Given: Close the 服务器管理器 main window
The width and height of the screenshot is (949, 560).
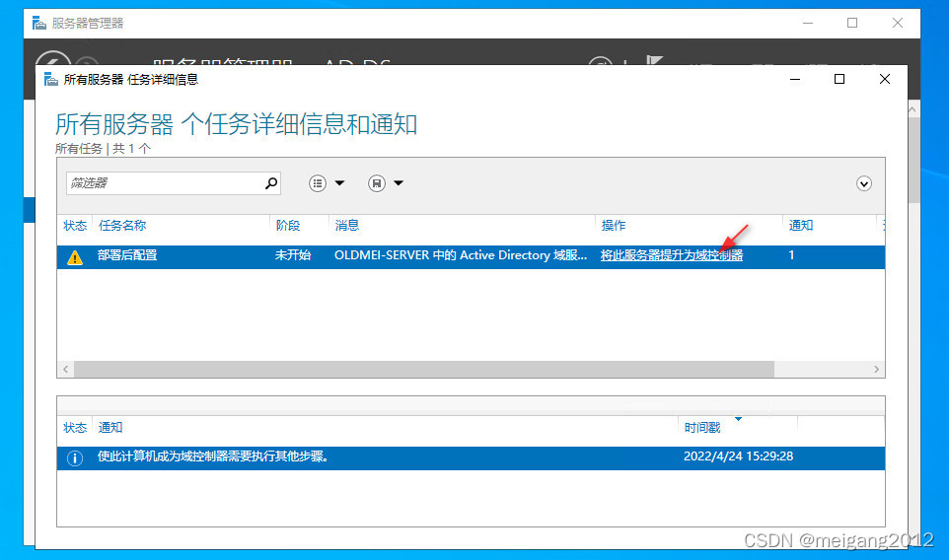Looking at the screenshot, I should tap(898, 23).
